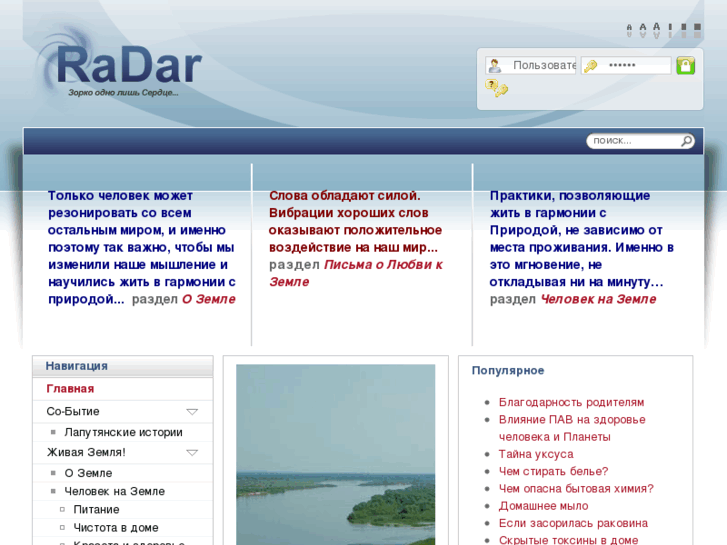Click the river landscape photo
The image size is (727, 545).
click(x=336, y=455)
